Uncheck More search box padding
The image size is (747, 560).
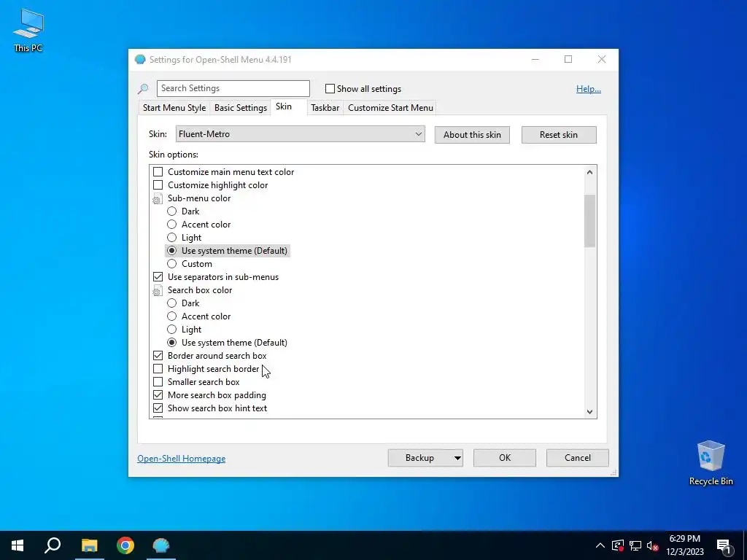(158, 394)
